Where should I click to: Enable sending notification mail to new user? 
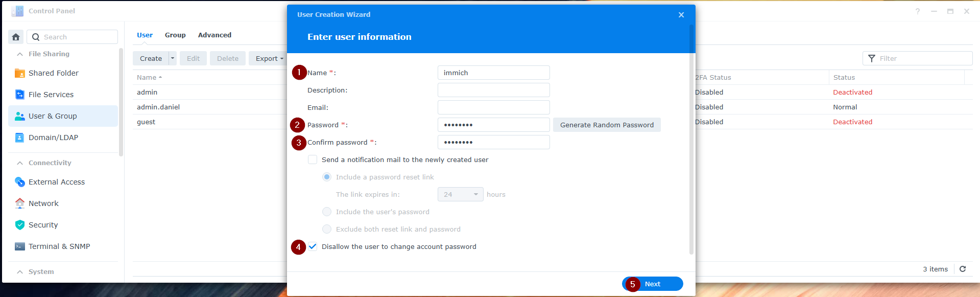[313, 159]
